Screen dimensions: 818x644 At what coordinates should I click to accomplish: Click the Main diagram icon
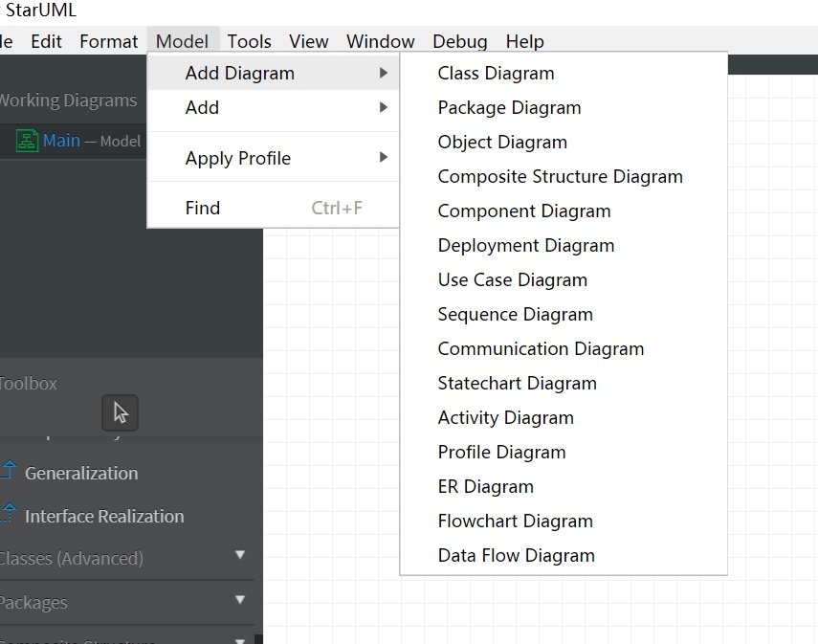click(27, 141)
